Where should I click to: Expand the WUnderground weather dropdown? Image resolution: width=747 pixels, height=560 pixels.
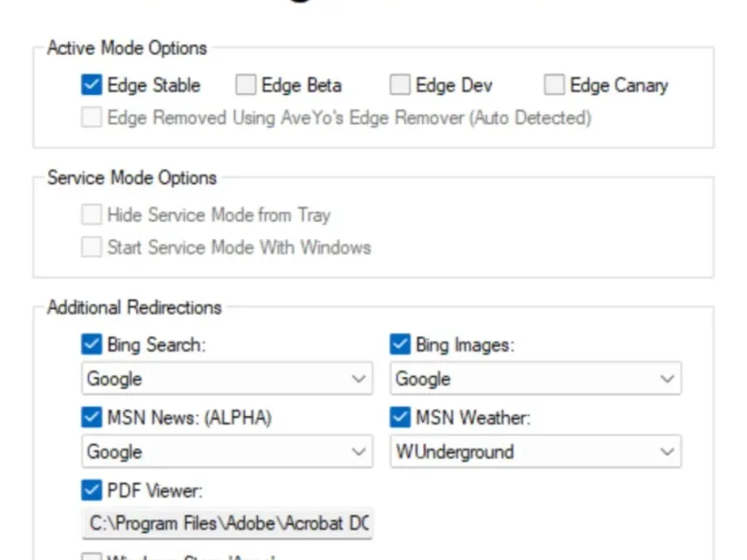pyautogui.click(x=535, y=453)
